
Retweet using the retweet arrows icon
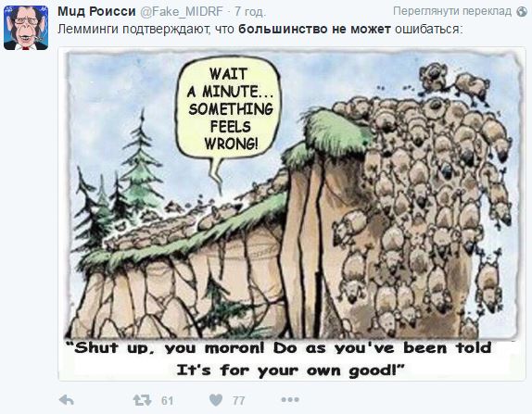click(x=142, y=400)
